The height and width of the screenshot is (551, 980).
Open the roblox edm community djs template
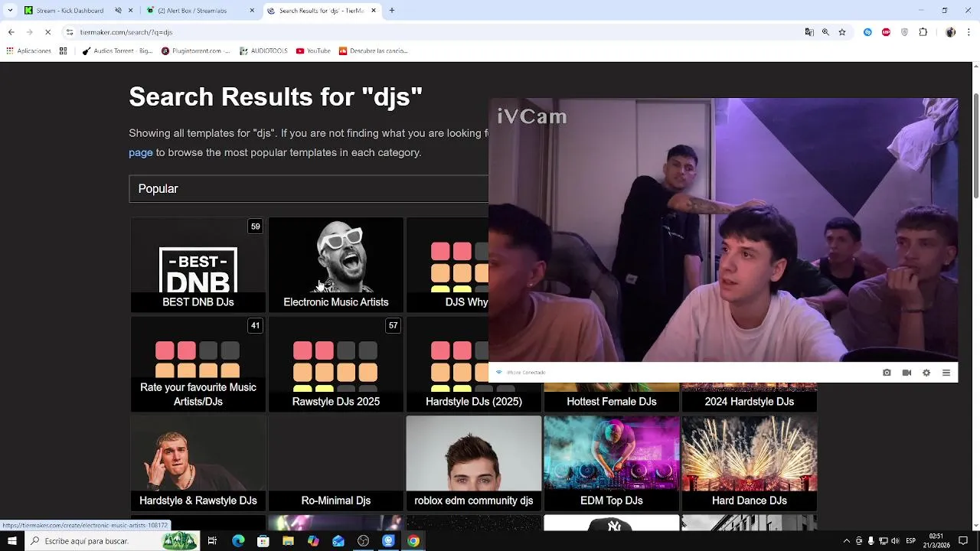pyautogui.click(x=474, y=463)
